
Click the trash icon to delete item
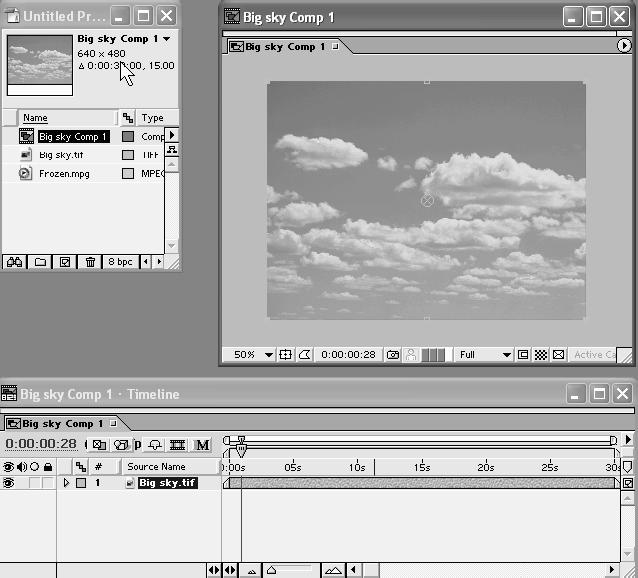click(91, 262)
